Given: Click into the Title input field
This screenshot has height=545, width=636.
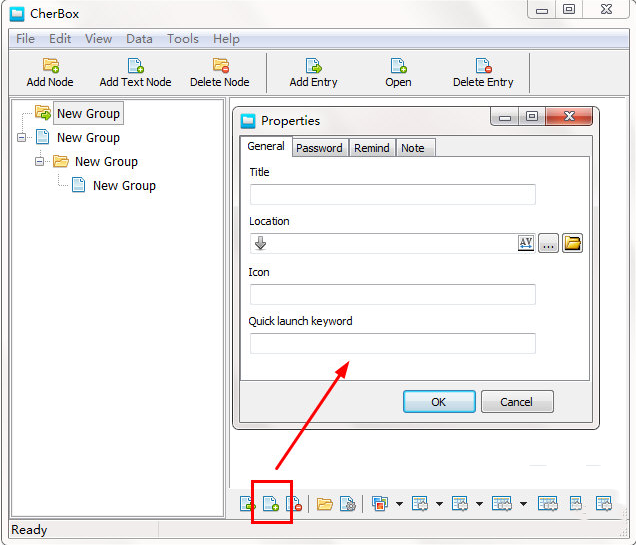Looking at the screenshot, I should coord(393,195).
